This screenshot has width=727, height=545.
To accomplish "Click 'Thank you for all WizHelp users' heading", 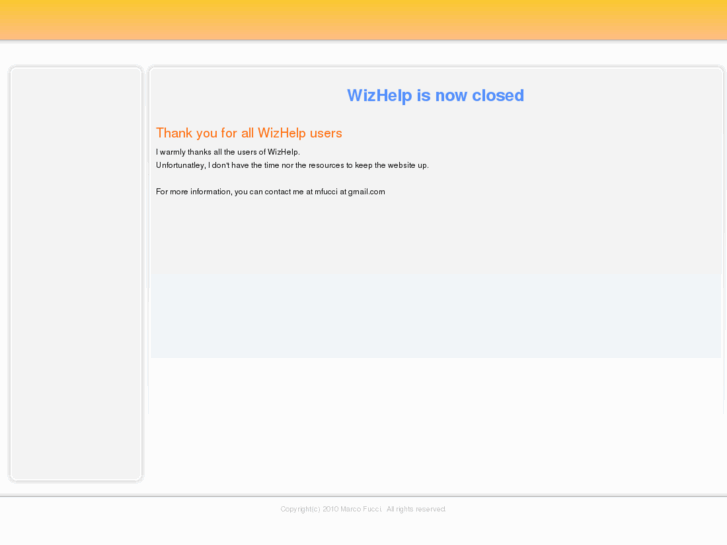I will tap(249, 133).
